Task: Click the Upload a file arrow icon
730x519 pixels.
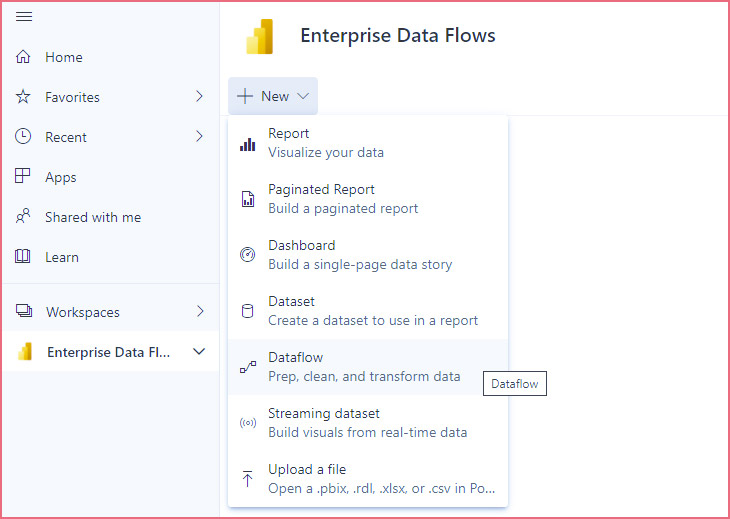Action: (248, 479)
